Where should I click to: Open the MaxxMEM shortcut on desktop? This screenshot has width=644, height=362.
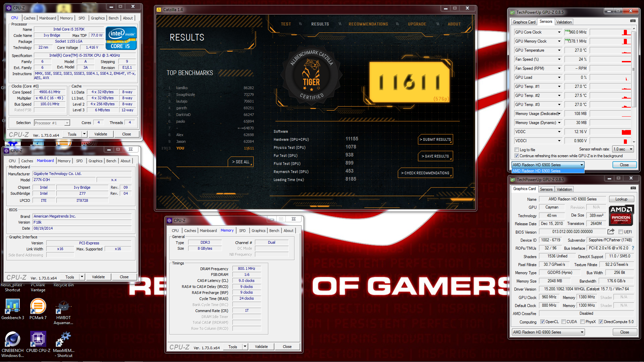(x=63, y=344)
